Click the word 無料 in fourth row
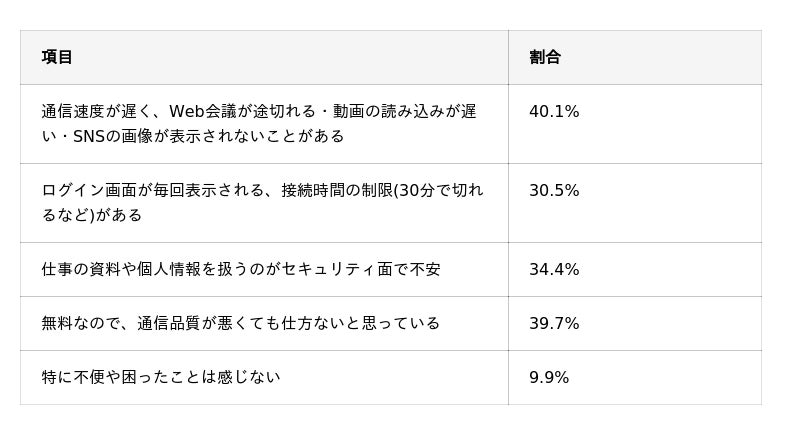The image size is (800, 435). [x=57, y=324]
